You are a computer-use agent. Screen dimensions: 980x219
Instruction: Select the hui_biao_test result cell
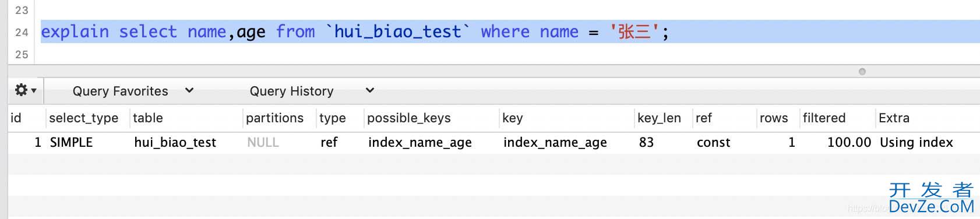[175, 142]
